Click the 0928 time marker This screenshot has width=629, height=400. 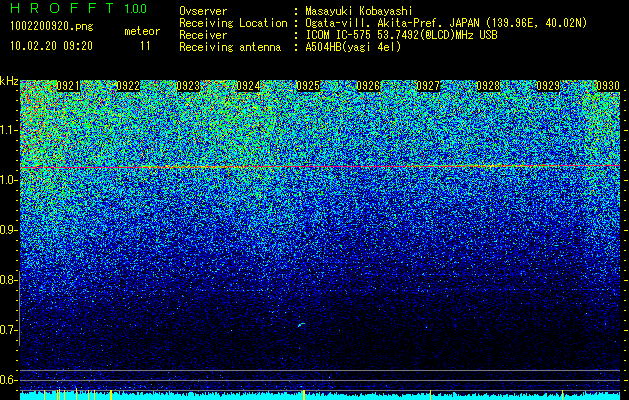click(x=488, y=86)
